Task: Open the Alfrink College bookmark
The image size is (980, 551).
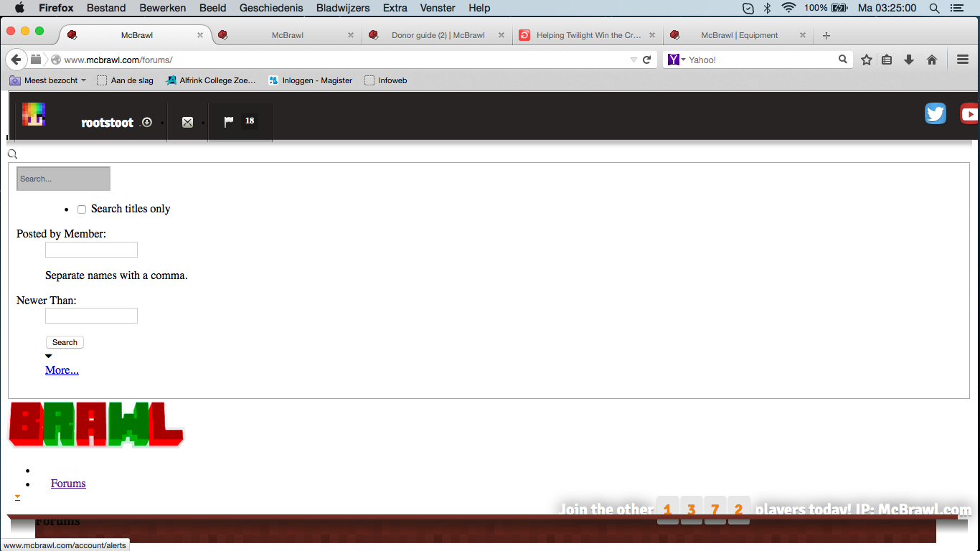Action: (210, 80)
